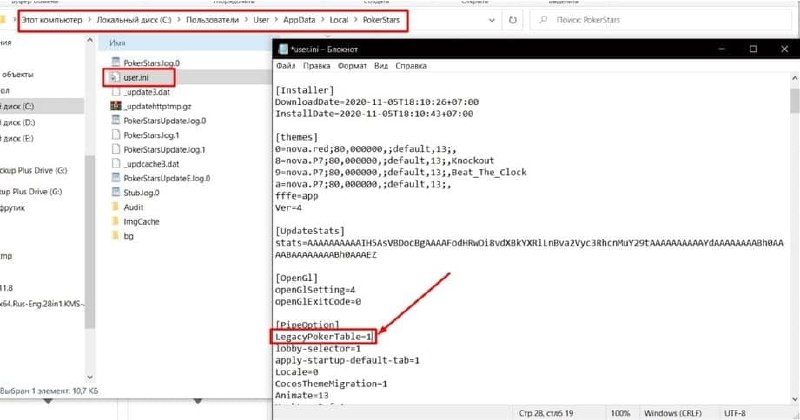Screen dimensions: 800x420
Task: Open Вид menu in Notepad
Action: coord(381,66)
